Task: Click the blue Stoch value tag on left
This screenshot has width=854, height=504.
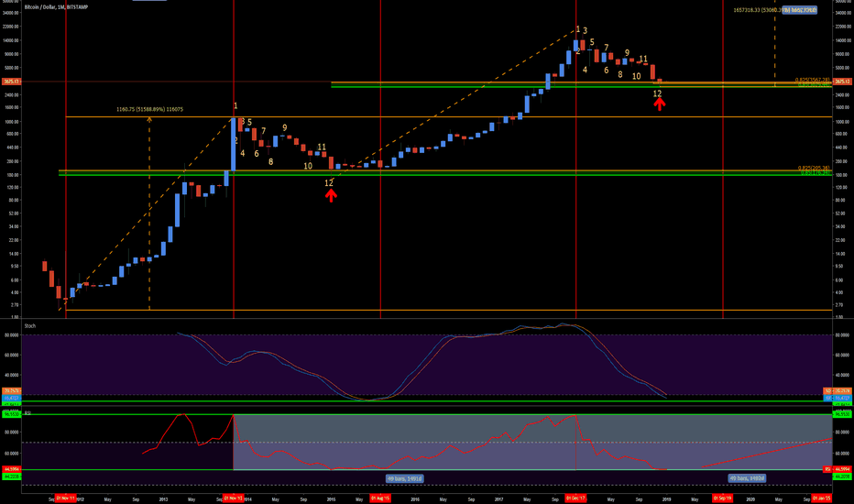Action: (11, 399)
